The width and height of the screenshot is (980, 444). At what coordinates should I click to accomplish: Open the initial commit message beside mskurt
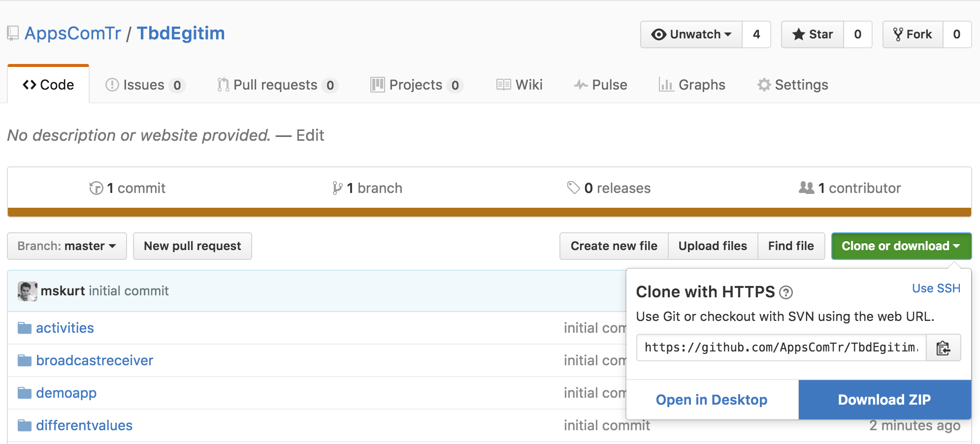[129, 291]
